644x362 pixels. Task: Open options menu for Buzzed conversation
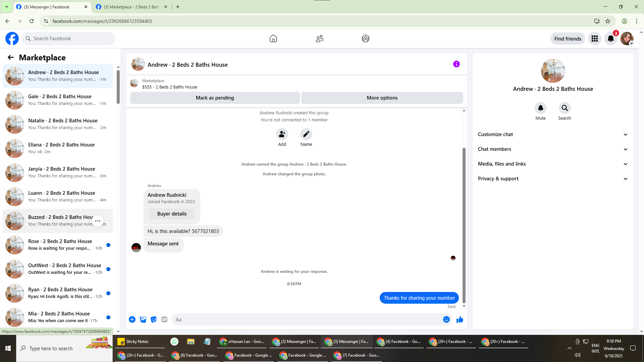pyautogui.click(x=98, y=221)
